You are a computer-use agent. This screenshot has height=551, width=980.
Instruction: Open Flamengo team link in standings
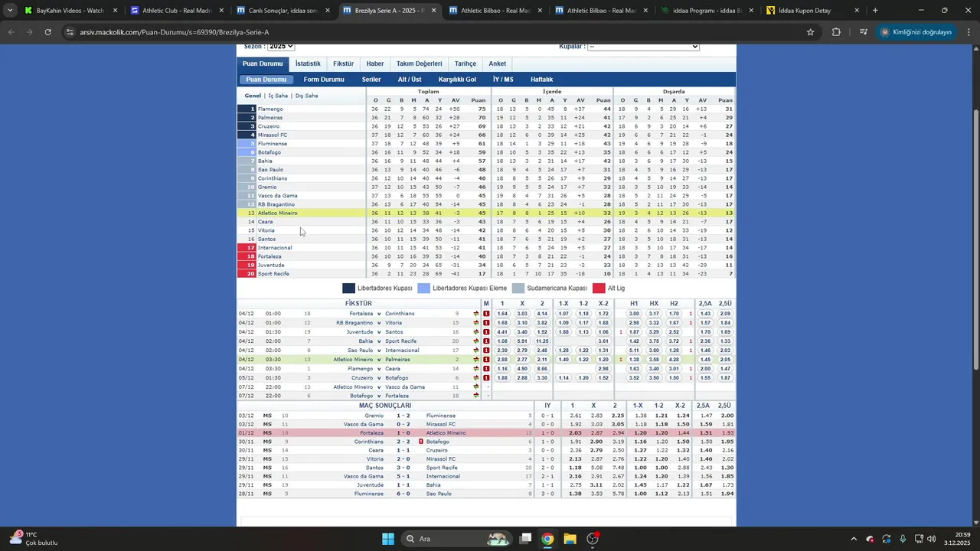270,109
